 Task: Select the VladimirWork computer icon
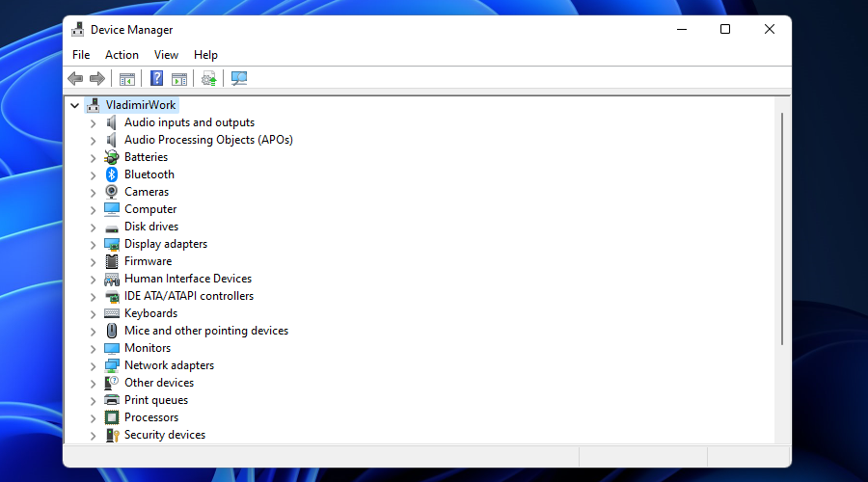tap(93, 104)
